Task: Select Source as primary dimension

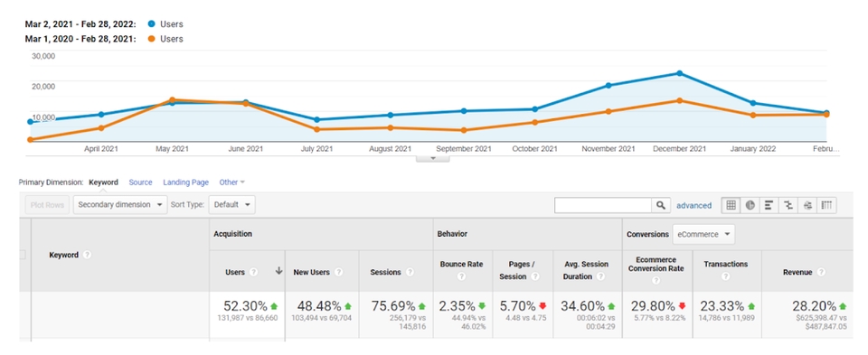Action: (141, 182)
